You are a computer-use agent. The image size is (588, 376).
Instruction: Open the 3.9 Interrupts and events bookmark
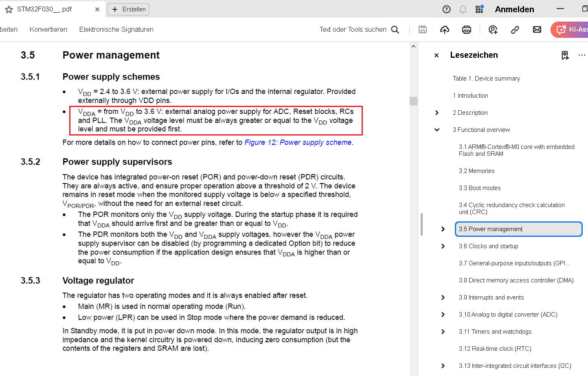click(491, 297)
